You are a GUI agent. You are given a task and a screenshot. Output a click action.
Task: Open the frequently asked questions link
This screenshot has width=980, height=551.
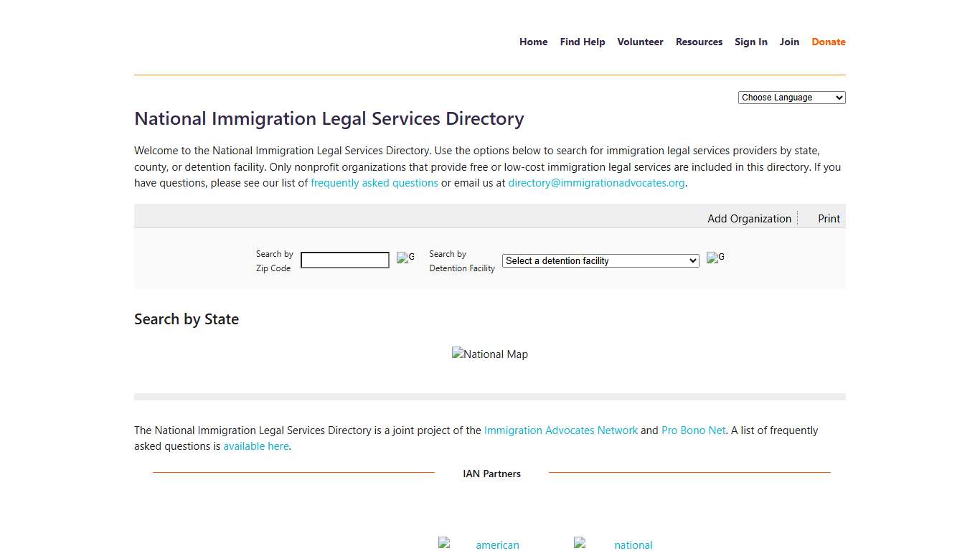374,182
